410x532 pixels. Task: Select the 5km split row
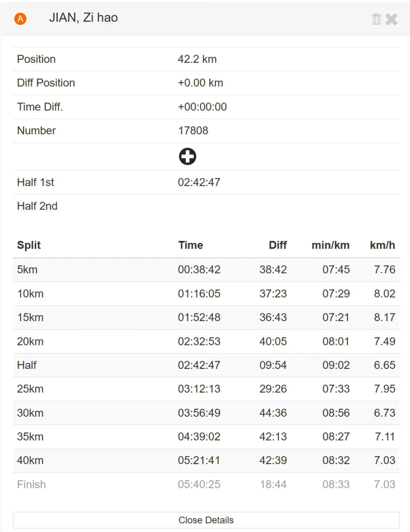click(x=206, y=270)
